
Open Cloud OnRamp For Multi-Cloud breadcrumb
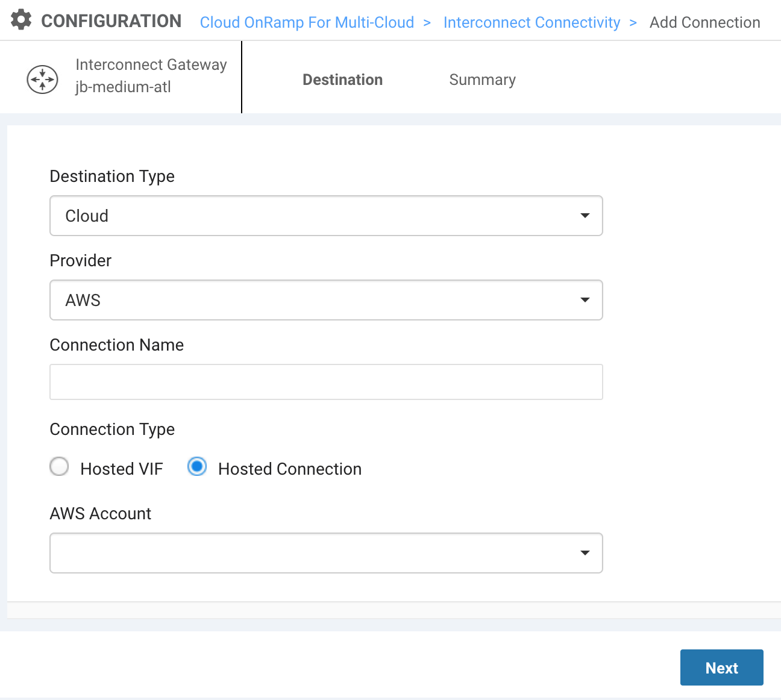pos(307,22)
